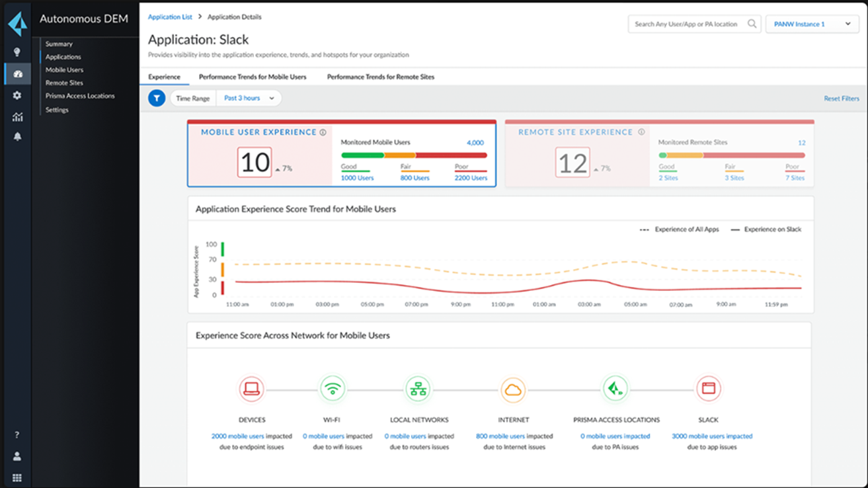This screenshot has width=868, height=488.
Task: Click the Devices laptop icon
Action: (x=252, y=389)
